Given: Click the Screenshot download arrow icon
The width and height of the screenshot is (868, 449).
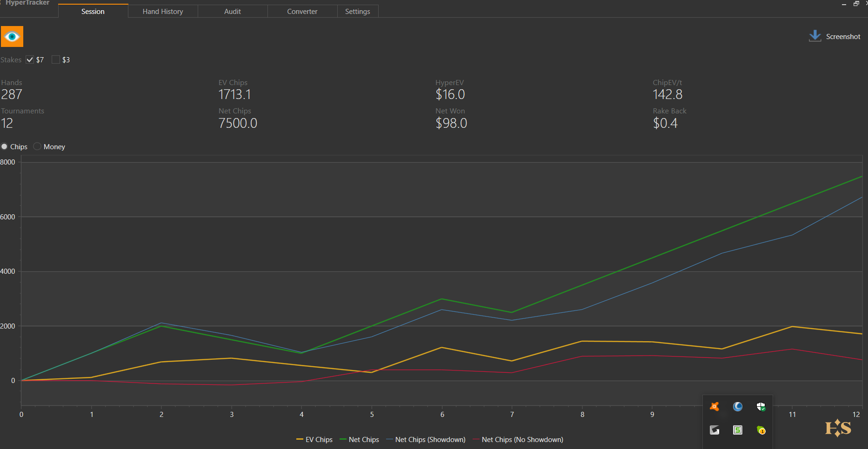Looking at the screenshot, I should (815, 36).
